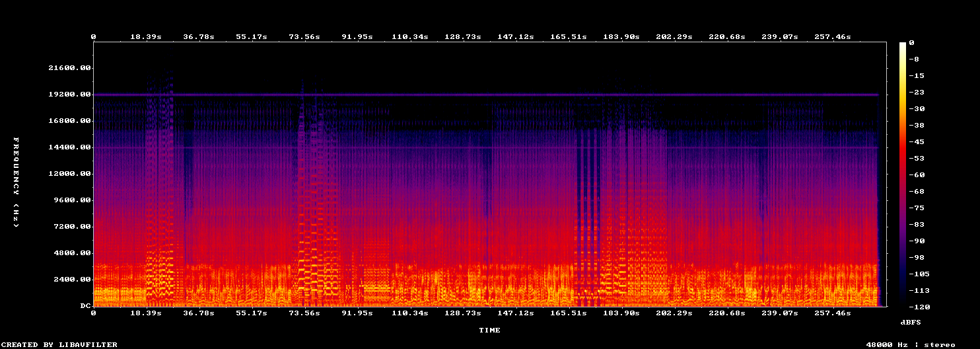Click the dBFS unit label under legend
The height and width of the screenshot is (349, 980).
coord(911,322)
